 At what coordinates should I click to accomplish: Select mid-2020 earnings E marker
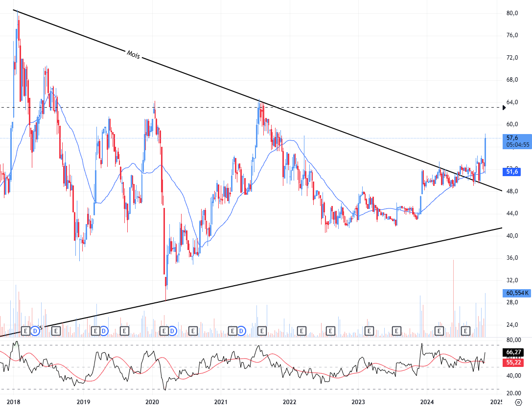(x=193, y=331)
